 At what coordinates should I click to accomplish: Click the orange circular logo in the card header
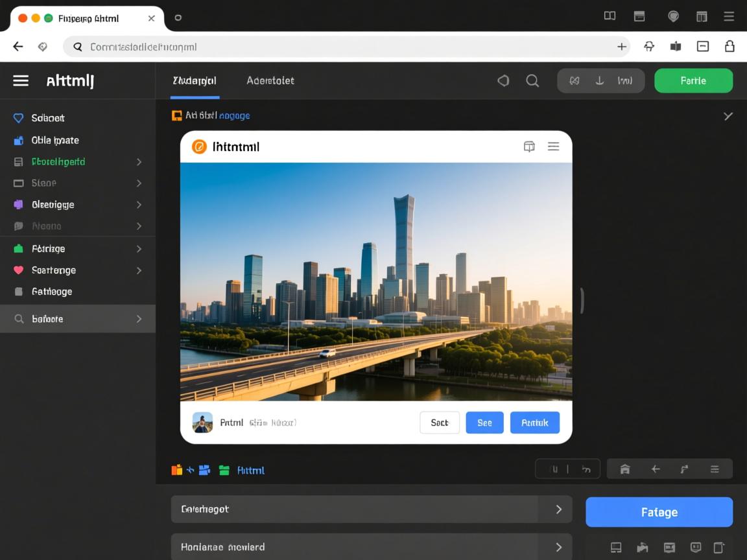199,146
